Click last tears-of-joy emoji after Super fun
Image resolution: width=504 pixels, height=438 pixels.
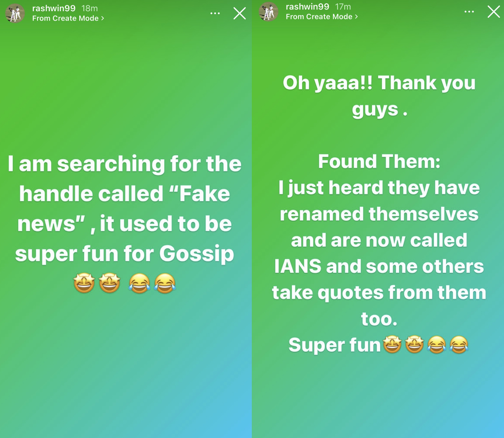click(459, 345)
